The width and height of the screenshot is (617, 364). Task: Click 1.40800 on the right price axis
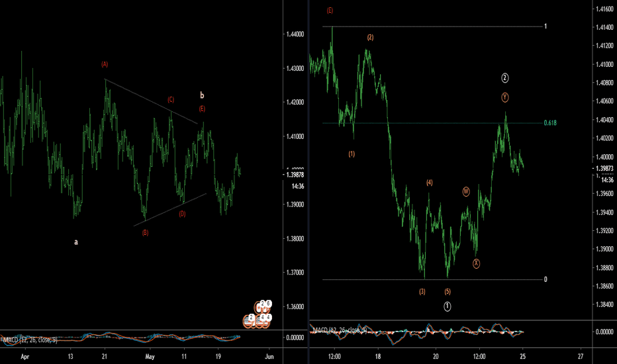(x=605, y=83)
